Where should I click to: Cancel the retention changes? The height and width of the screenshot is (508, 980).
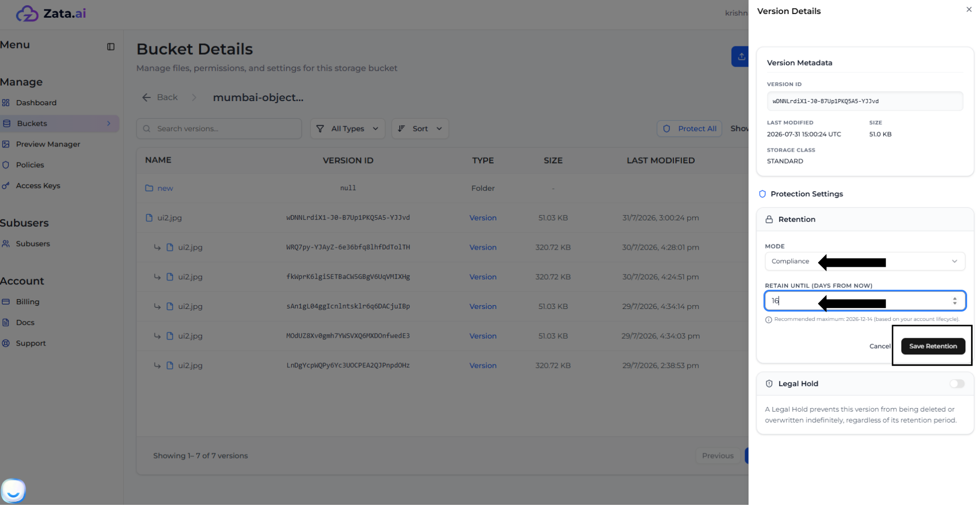880,346
